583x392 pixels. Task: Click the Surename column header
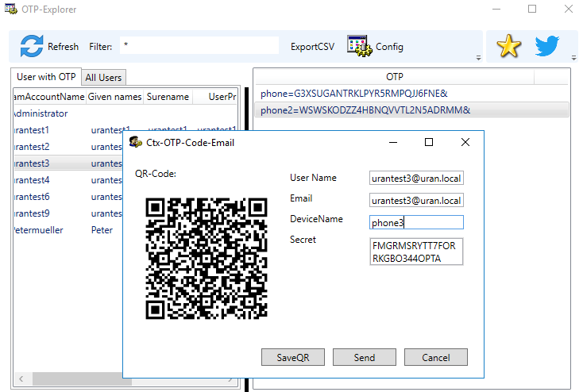click(x=168, y=97)
